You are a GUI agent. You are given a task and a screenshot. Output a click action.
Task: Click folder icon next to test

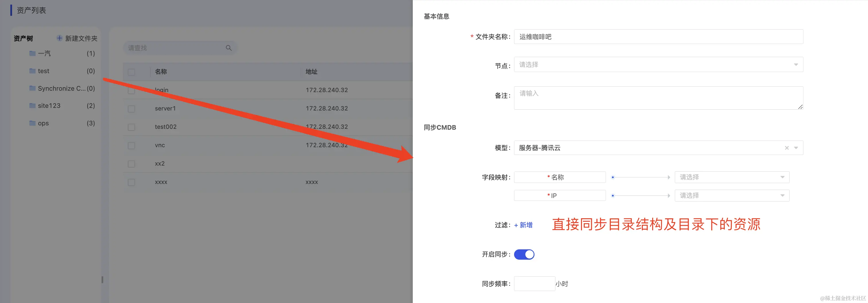tap(32, 71)
